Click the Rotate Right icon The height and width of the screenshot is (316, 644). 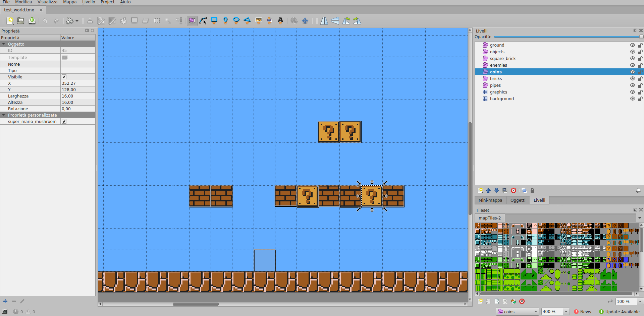tap(357, 21)
